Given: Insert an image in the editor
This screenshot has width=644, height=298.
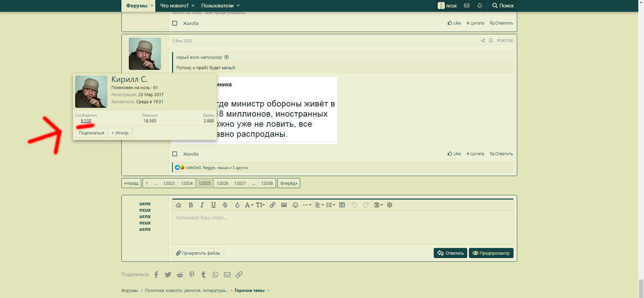Looking at the screenshot, I should pos(284,205).
